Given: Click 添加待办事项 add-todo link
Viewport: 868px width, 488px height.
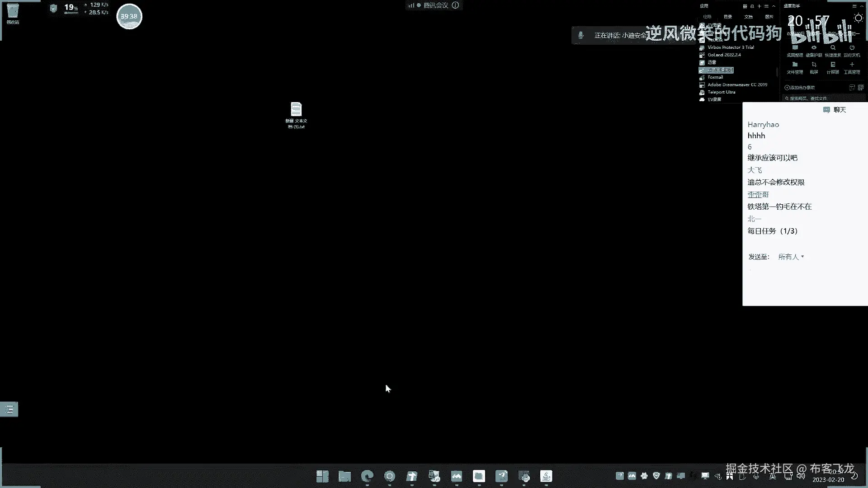Looking at the screenshot, I should [800, 88].
